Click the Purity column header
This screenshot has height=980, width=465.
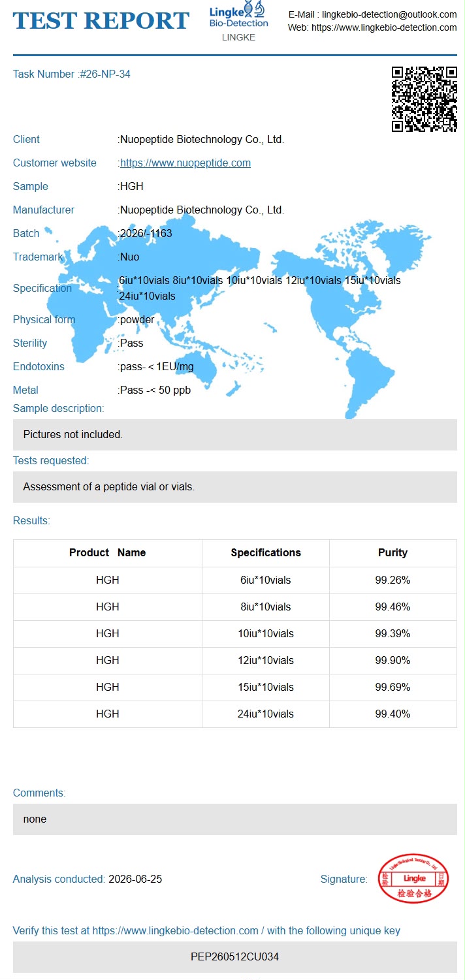click(x=393, y=553)
